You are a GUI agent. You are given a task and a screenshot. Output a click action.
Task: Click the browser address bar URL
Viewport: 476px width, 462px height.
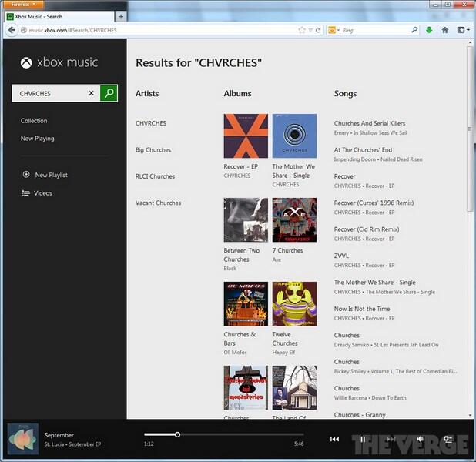[72, 30]
